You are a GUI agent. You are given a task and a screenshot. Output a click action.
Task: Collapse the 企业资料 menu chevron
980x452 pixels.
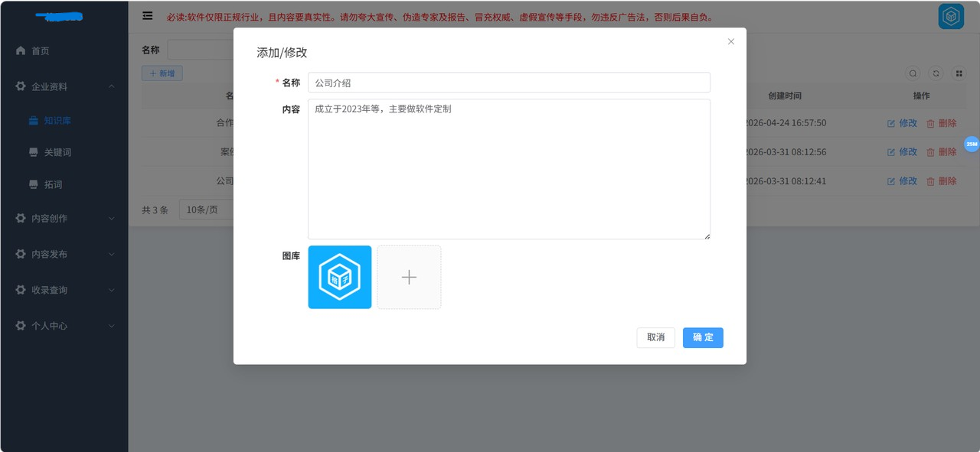pos(112,86)
